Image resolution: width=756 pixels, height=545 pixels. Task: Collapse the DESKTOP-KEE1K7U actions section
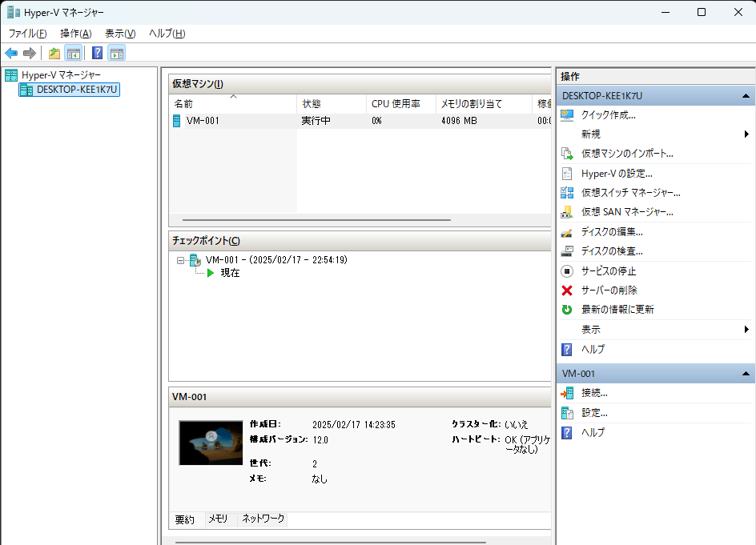pos(746,96)
